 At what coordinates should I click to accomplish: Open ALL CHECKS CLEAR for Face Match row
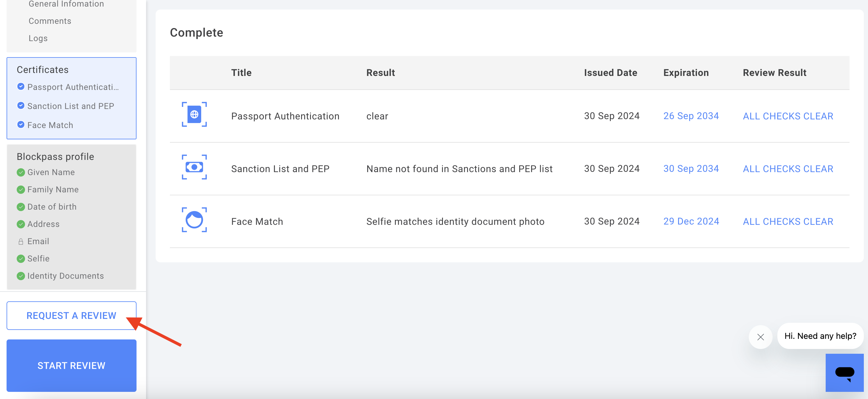click(788, 222)
